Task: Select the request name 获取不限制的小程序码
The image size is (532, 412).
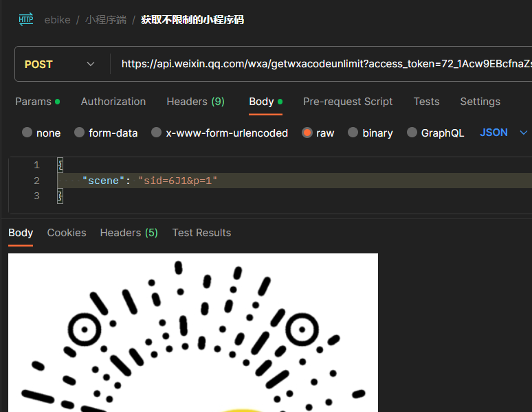Action: (x=192, y=20)
